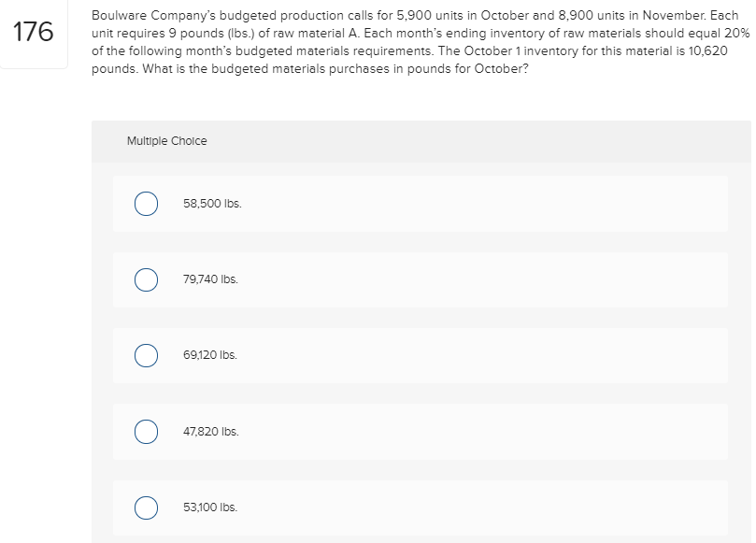Select the 69,120 lbs. radio button

point(146,355)
